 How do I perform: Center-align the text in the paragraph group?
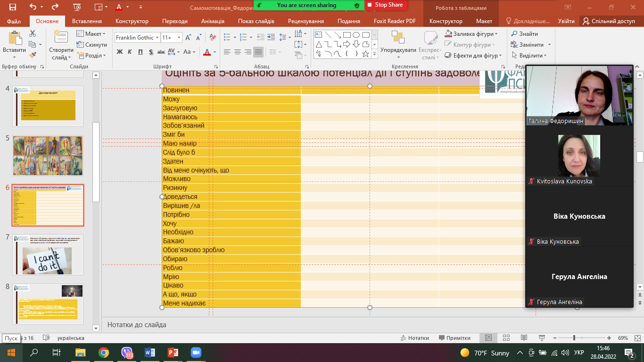tap(237, 52)
